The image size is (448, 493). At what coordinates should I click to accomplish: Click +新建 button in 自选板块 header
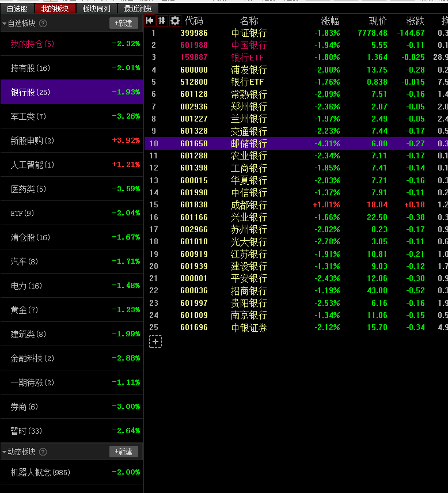tap(124, 23)
